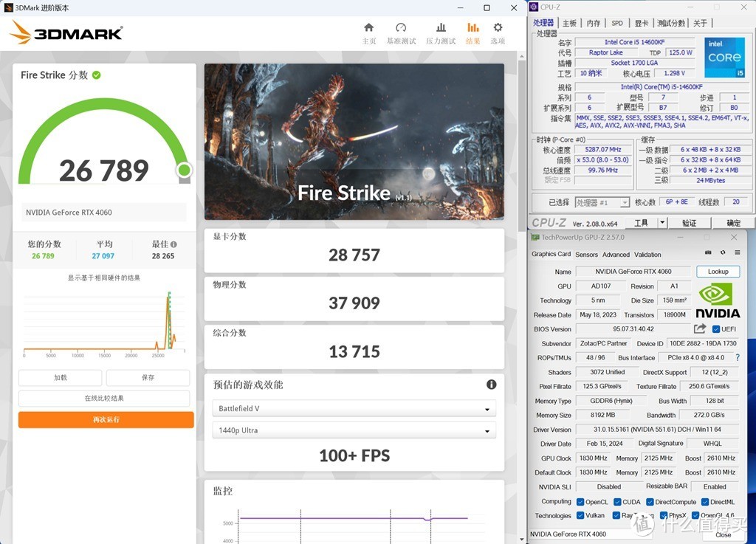
Task: Click 加载 (Load) button in 3DMark
Action: (x=61, y=378)
